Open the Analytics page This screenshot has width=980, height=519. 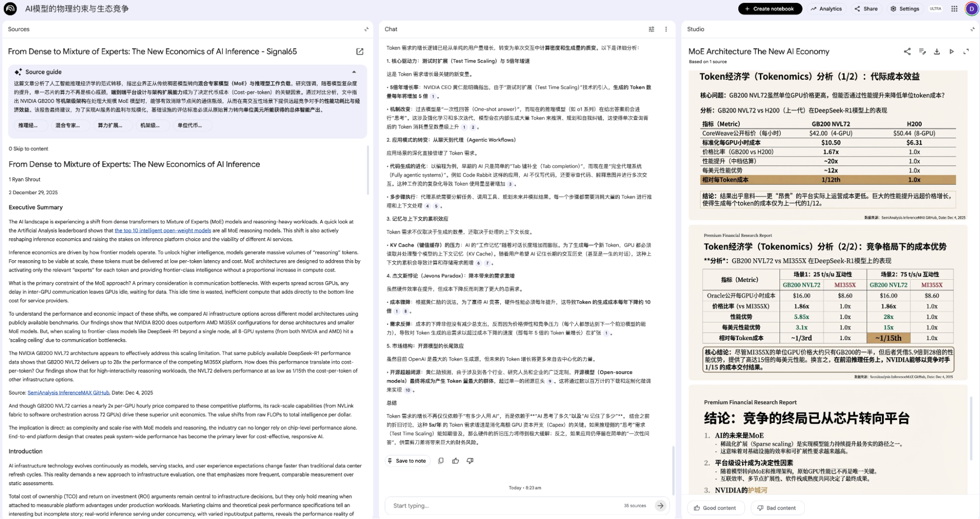tap(826, 9)
